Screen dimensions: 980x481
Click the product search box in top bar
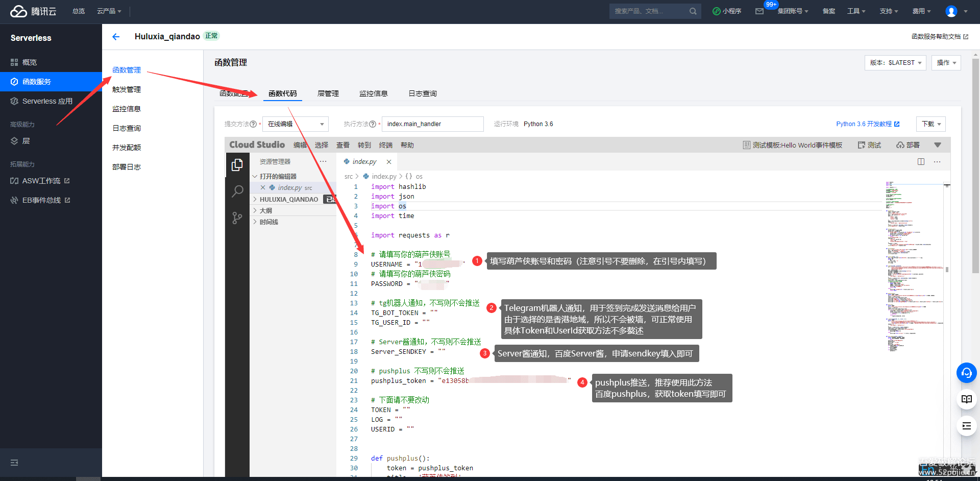point(655,11)
